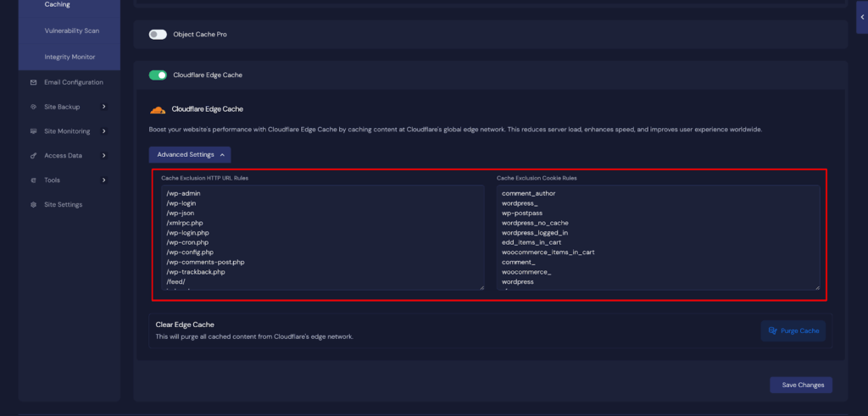The height and width of the screenshot is (416, 868).
Task: Expand the Site Backup submenu chevron
Action: tap(103, 107)
